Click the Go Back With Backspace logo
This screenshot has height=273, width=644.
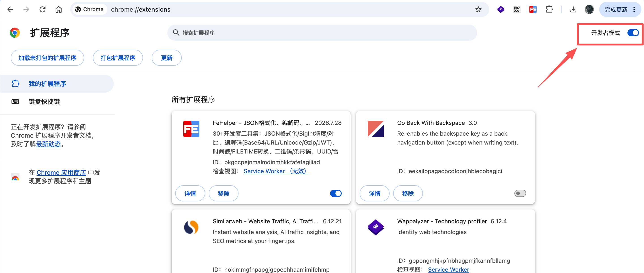375,129
